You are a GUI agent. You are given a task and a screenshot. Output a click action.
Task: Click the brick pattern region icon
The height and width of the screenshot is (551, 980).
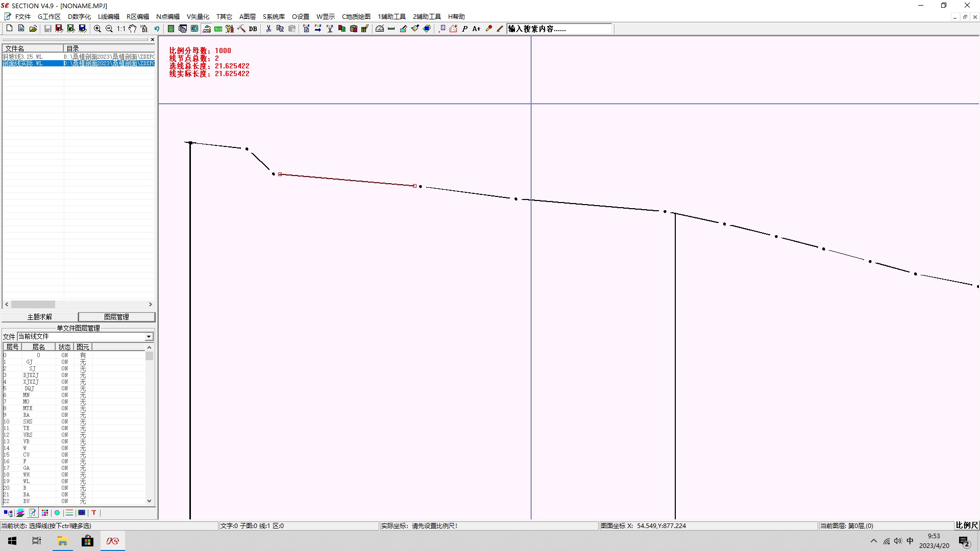click(x=82, y=513)
